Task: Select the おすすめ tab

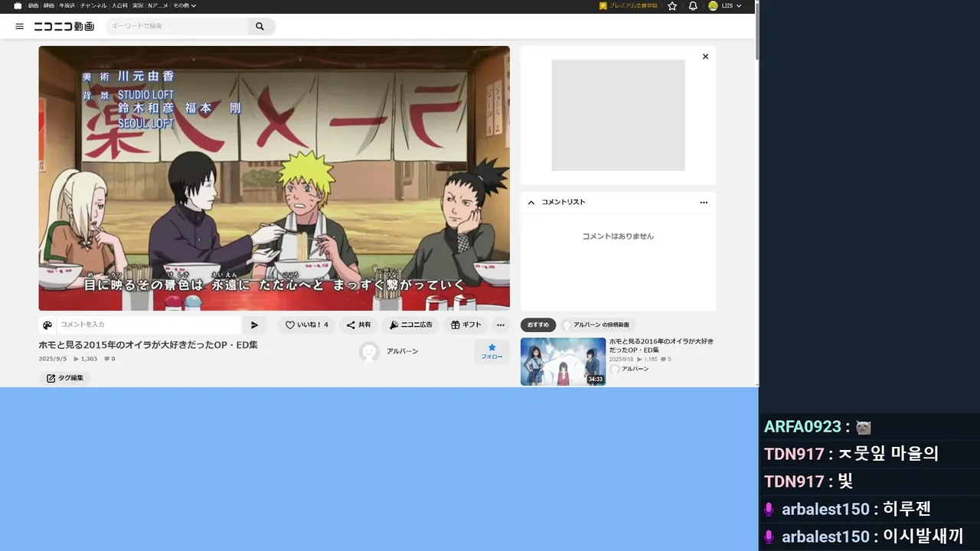Action: click(538, 325)
